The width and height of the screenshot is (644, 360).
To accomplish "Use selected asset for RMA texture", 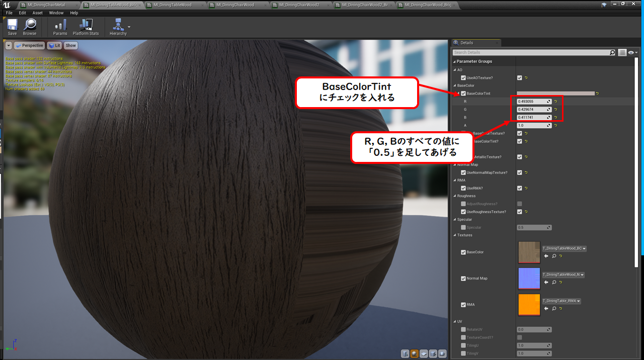I will 546,308.
